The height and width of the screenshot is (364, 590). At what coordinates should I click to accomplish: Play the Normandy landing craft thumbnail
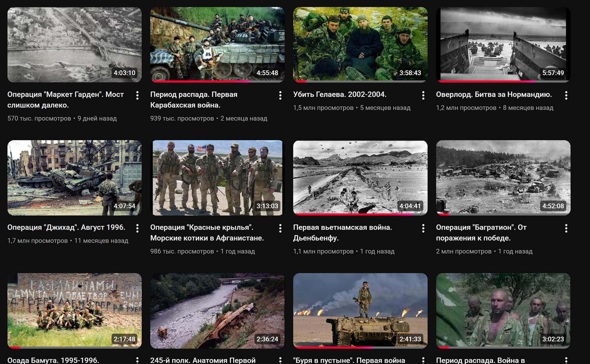pyautogui.click(x=503, y=45)
